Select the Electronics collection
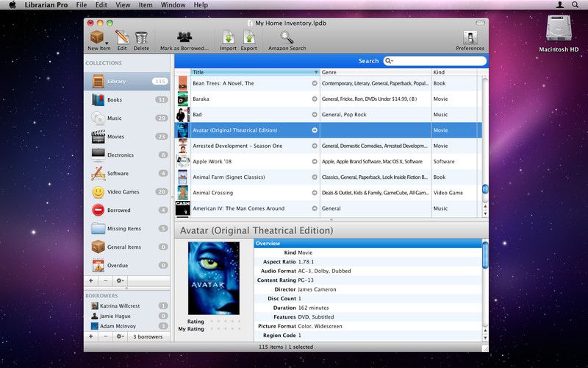 [x=127, y=155]
